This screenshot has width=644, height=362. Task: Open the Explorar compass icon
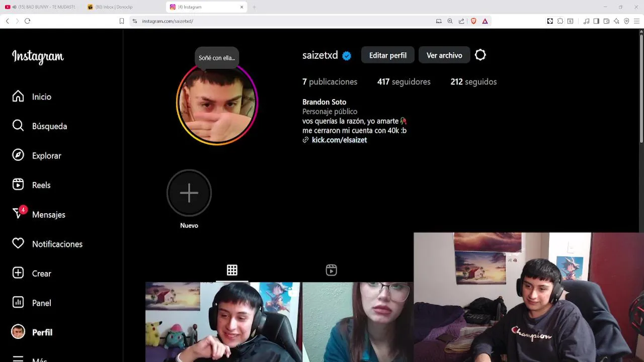[x=18, y=155]
